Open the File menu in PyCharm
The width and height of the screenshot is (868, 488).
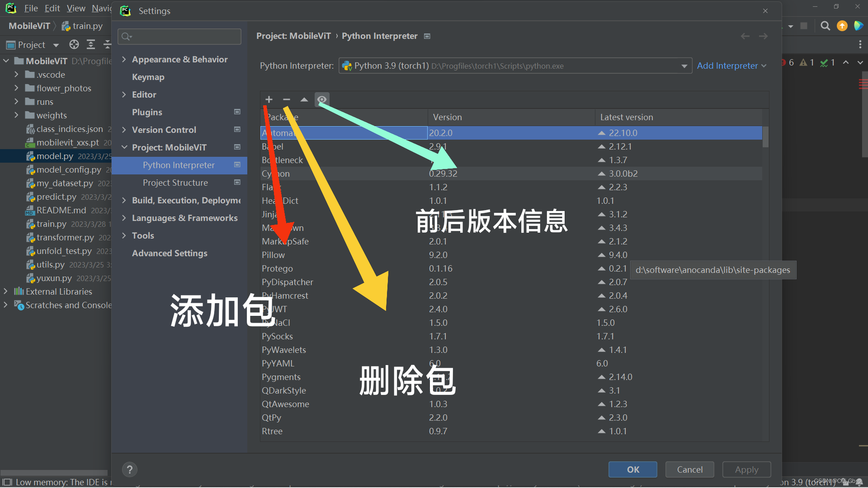[31, 8]
